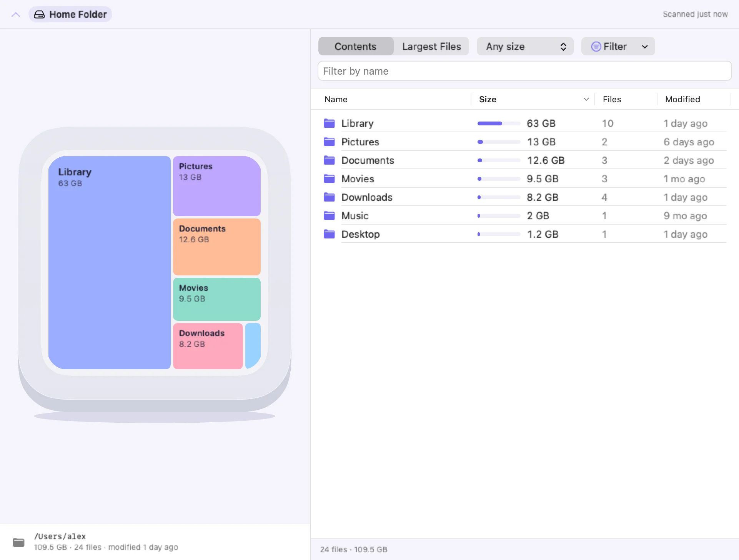Viewport: 739px width, 560px height.
Task: Click the /Users/alex path text
Action: coord(60,536)
